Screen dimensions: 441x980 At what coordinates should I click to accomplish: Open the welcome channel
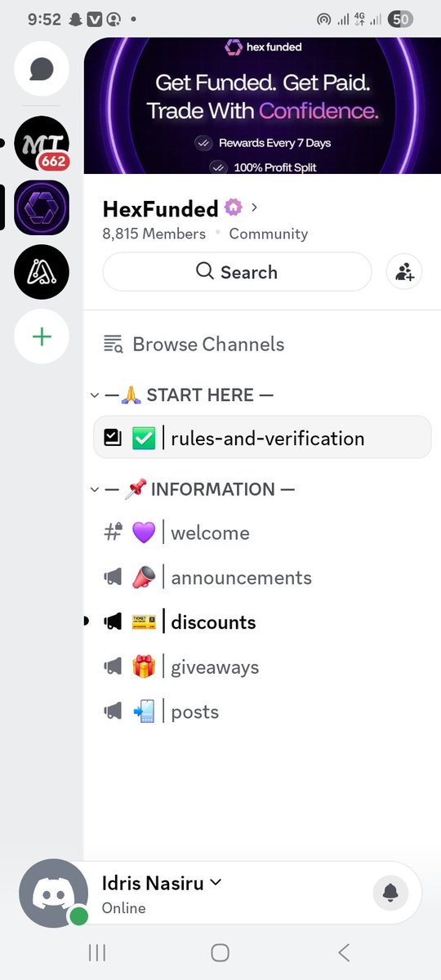tap(261, 533)
